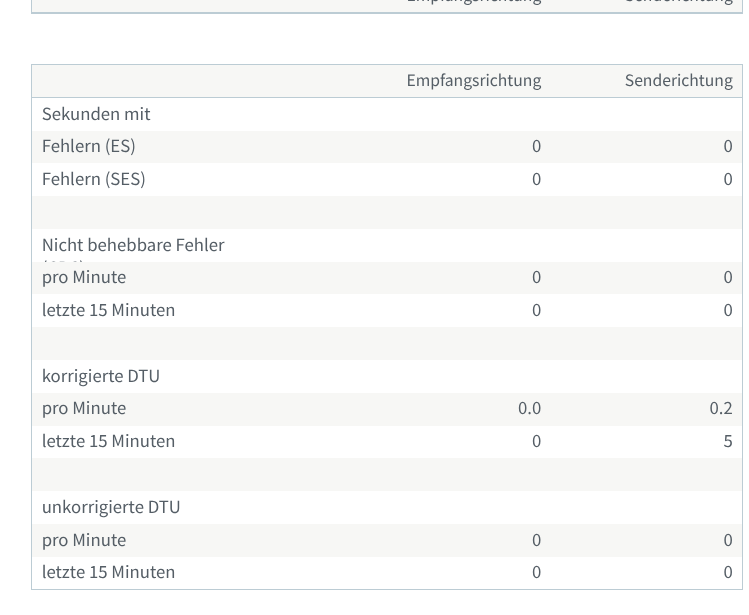Click the "Fehlern (ES)" row label
The image size is (749, 615).
pos(89,146)
